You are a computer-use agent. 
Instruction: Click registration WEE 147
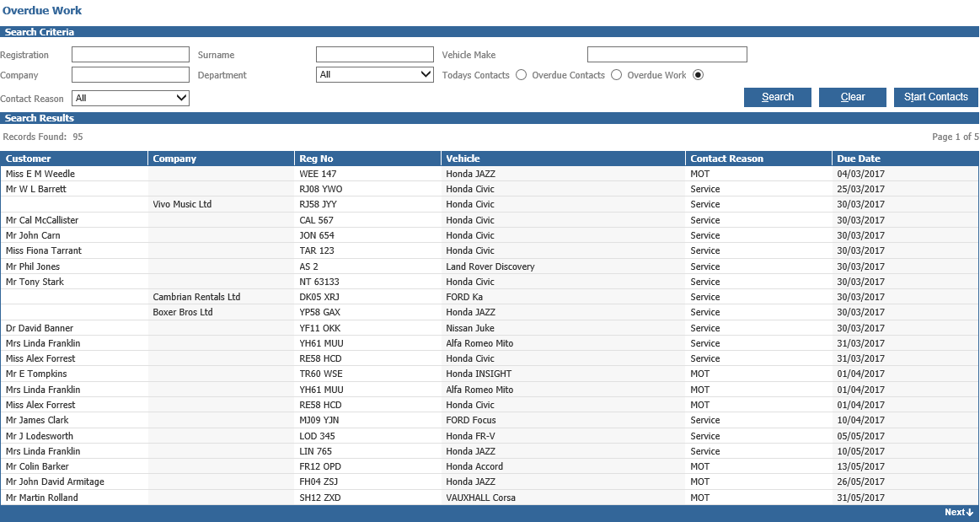[x=318, y=174]
